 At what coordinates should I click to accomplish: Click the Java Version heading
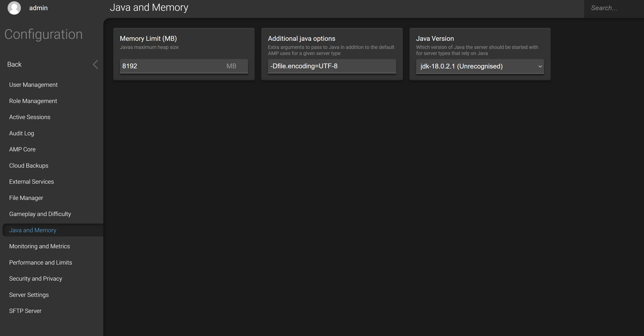click(435, 38)
